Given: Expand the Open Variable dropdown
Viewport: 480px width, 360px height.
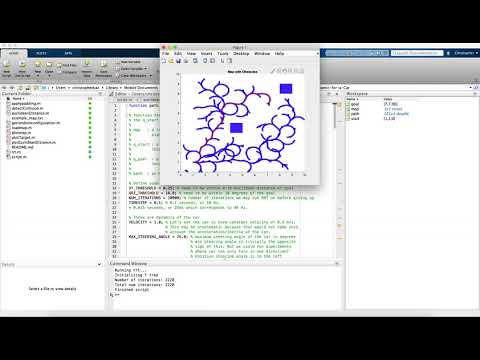Looking at the screenshot, I should click(146, 69).
